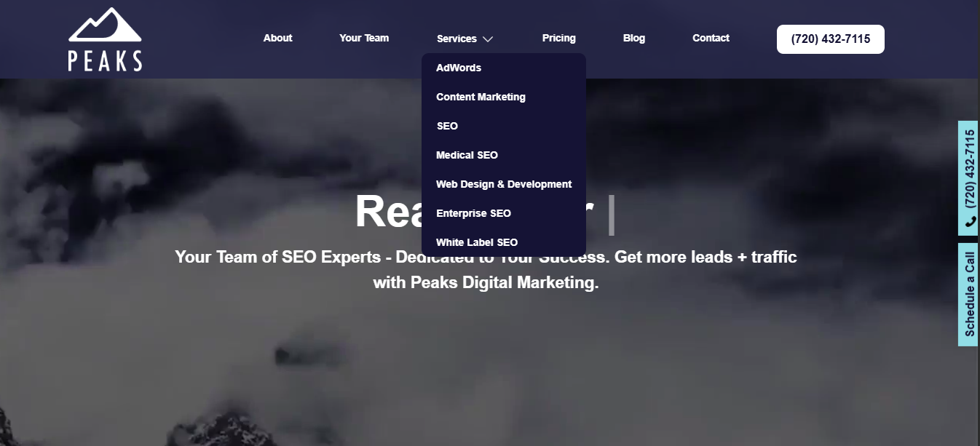Choose Medical SEO in the Services dropdown

467,155
